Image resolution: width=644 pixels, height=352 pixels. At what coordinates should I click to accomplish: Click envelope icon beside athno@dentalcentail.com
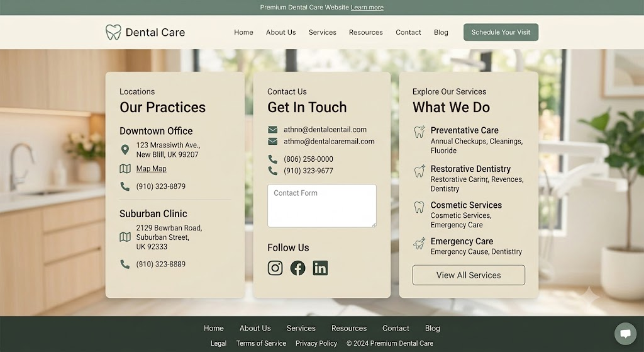tap(273, 130)
